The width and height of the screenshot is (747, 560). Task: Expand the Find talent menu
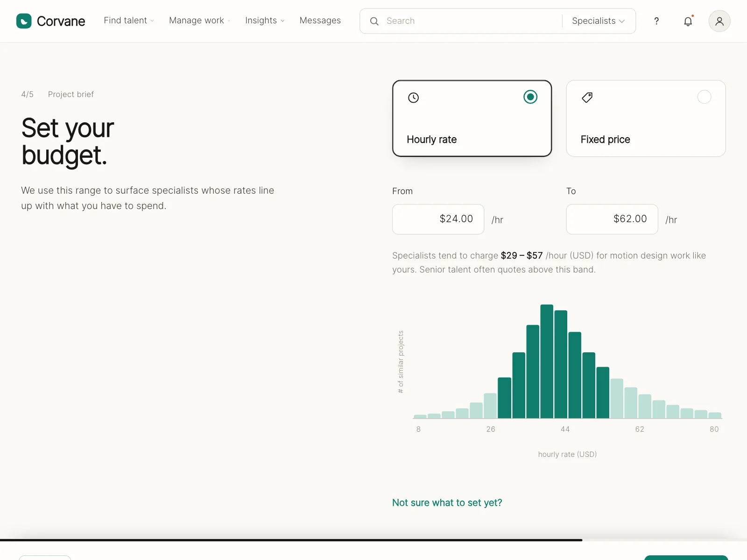tap(129, 21)
